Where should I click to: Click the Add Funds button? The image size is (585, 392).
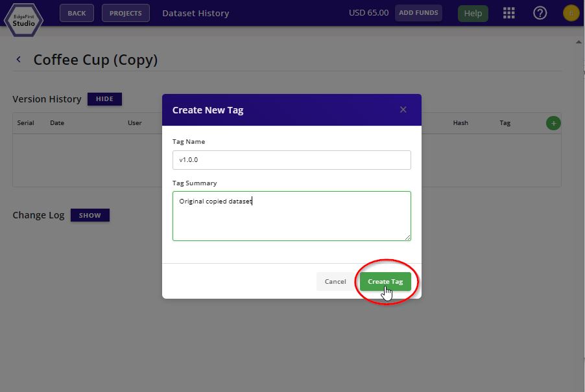[x=418, y=12]
